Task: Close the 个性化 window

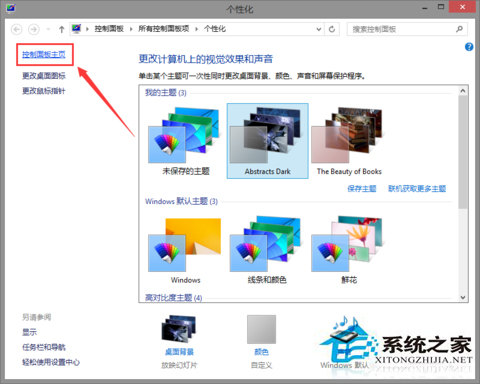Action: point(462,7)
